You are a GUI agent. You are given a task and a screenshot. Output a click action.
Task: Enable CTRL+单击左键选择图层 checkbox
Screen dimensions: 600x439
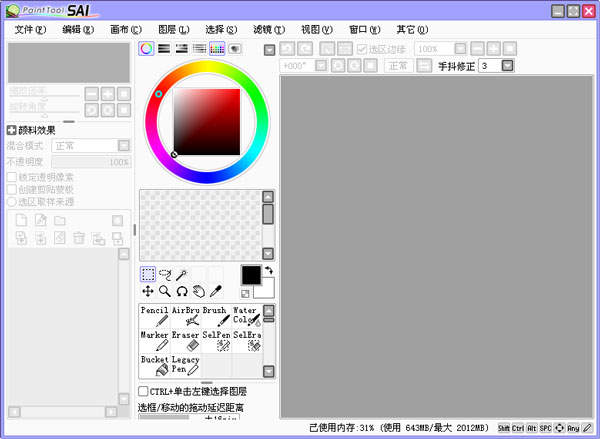click(x=143, y=391)
